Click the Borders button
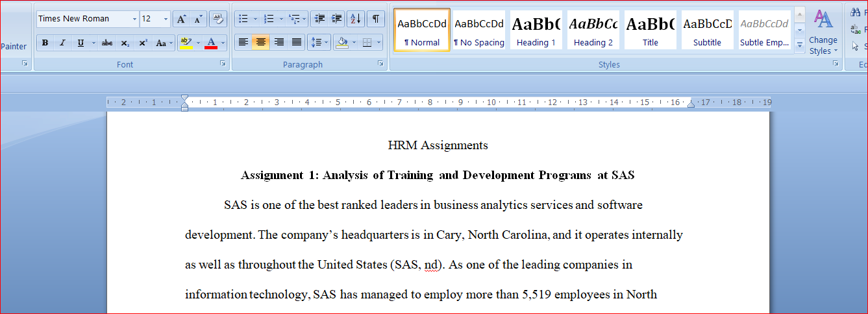This screenshot has width=868, height=314. pyautogui.click(x=367, y=43)
